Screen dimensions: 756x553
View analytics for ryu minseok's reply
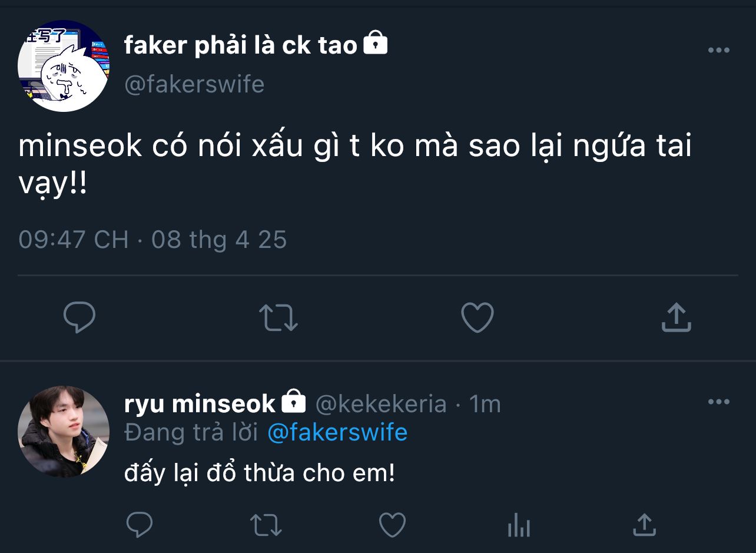click(519, 525)
